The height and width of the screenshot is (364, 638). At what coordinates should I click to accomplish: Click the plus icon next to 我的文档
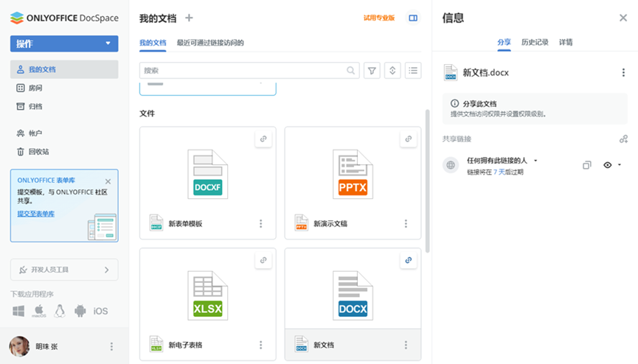(x=189, y=18)
